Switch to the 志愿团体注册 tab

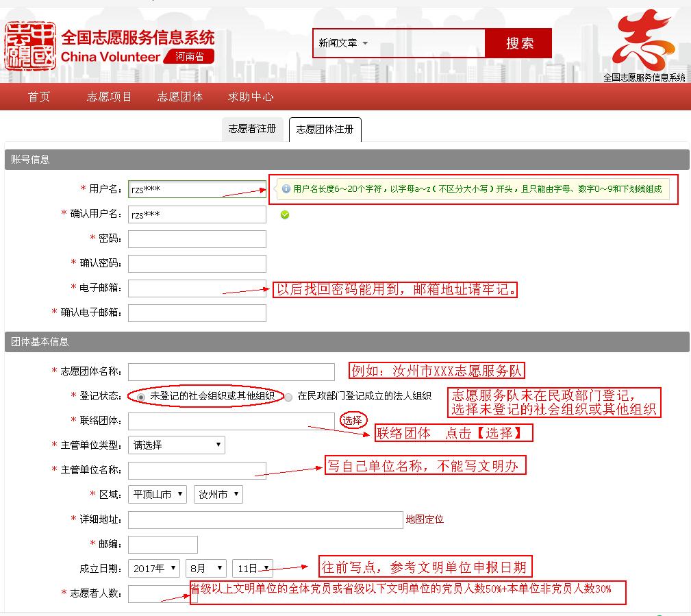(x=325, y=129)
